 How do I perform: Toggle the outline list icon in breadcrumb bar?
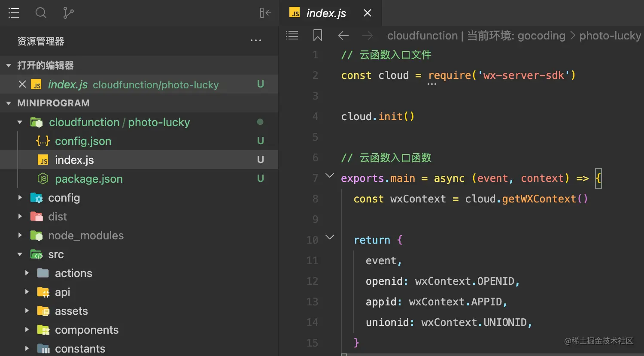pyautogui.click(x=292, y=35)
